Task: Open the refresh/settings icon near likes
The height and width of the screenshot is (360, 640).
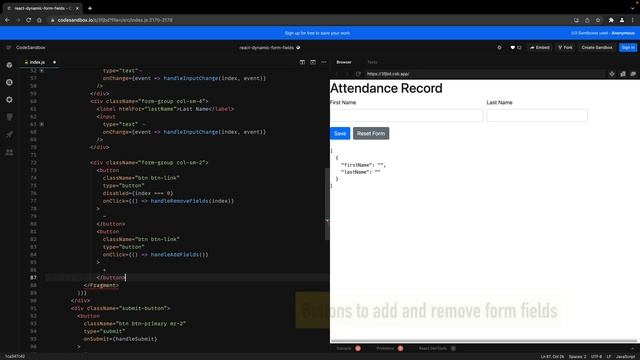Action: click(499, 48)
